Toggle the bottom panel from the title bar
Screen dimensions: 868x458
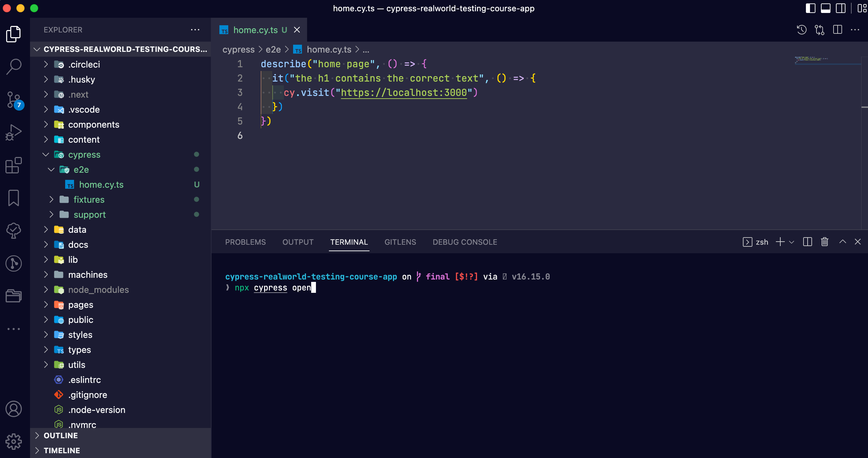[x=825, y=9]
